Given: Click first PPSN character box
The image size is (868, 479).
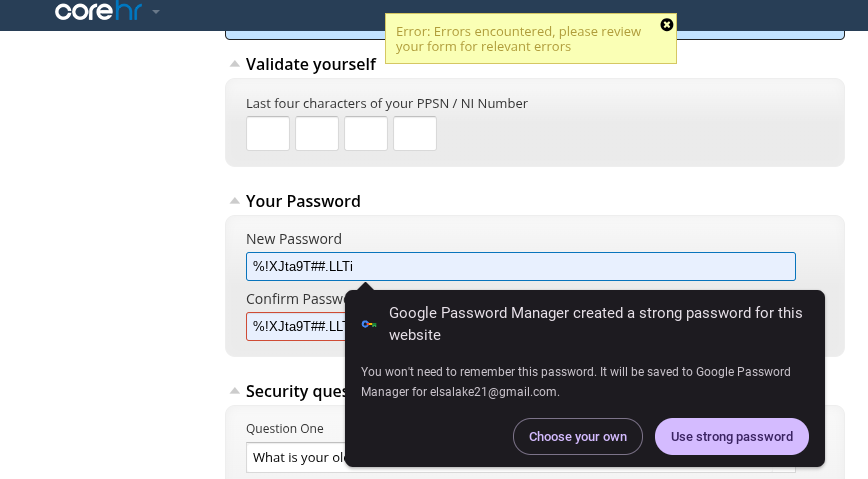Looking at the screenshot, I should 268,133.
